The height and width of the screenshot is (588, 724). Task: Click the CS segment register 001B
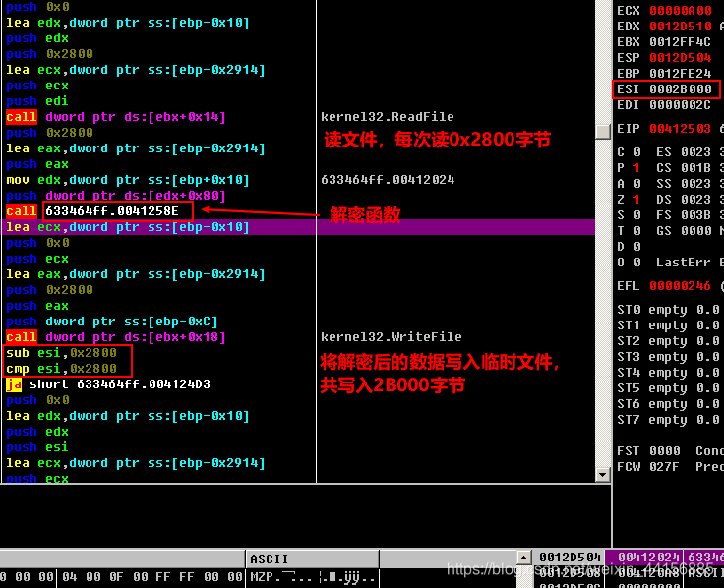[x=695, y=167]
